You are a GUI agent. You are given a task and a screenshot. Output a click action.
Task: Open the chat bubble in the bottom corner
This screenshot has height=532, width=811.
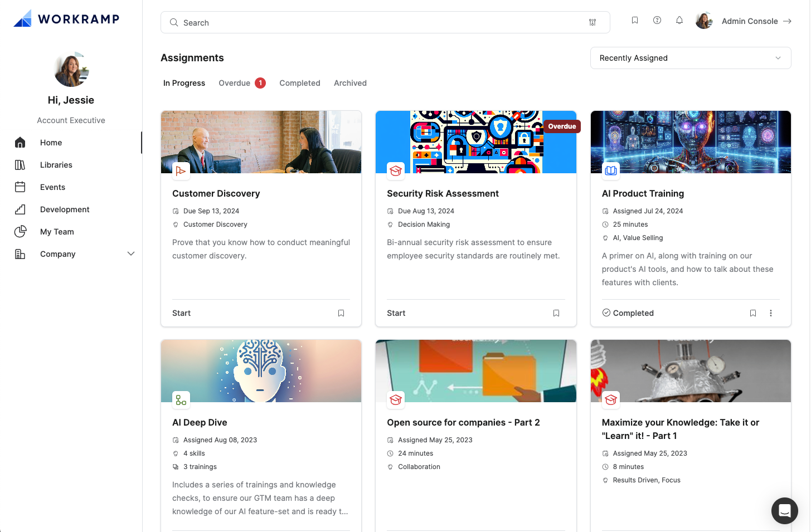point(784,511)
